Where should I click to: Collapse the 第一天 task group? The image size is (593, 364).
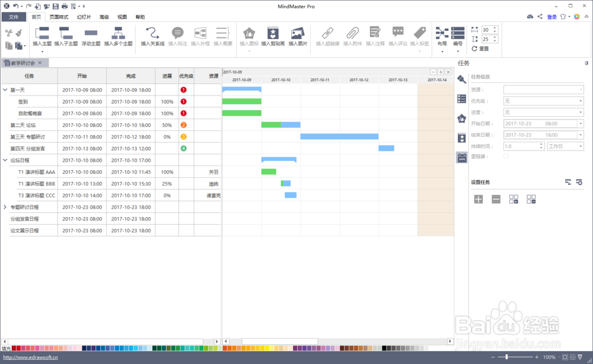point(5,90)
